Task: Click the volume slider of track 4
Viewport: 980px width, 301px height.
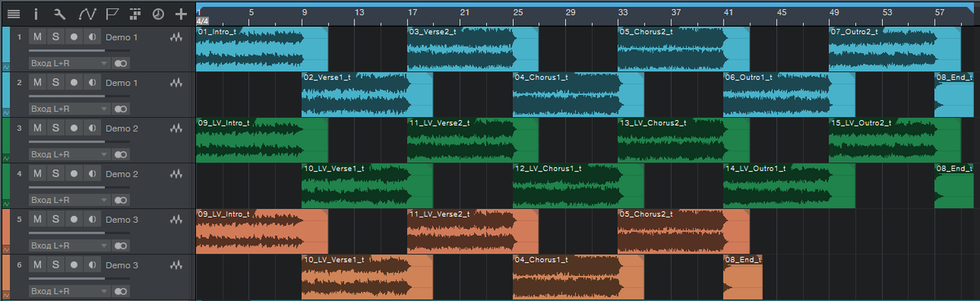Action: 67,187
